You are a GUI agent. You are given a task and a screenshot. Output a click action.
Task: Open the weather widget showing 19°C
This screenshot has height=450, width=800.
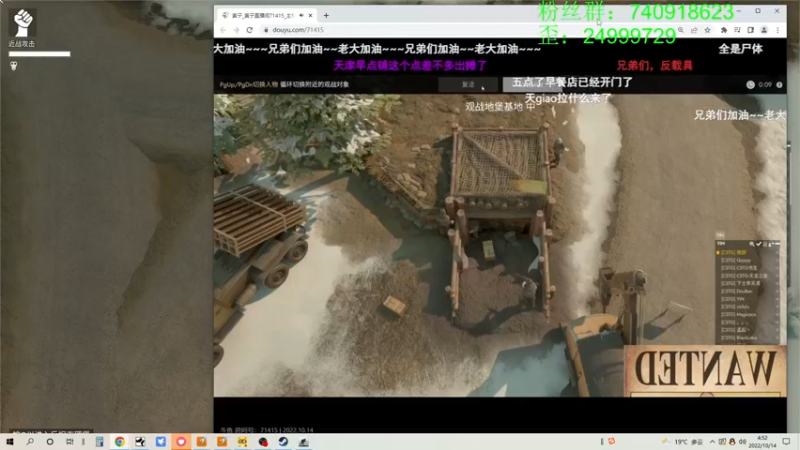[x=683, y=442]
